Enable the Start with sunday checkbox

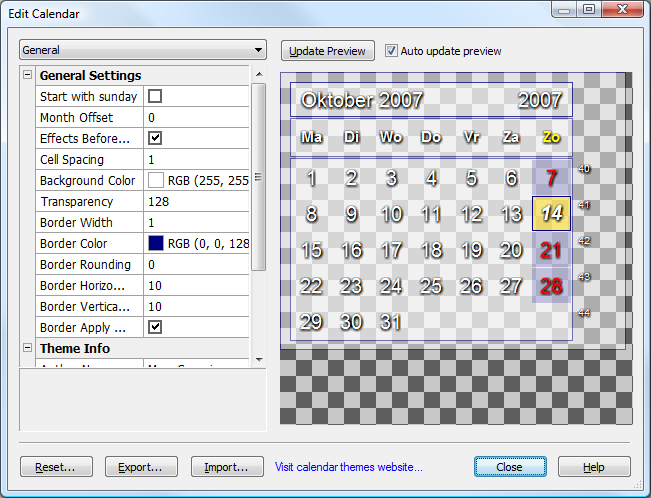155,96
